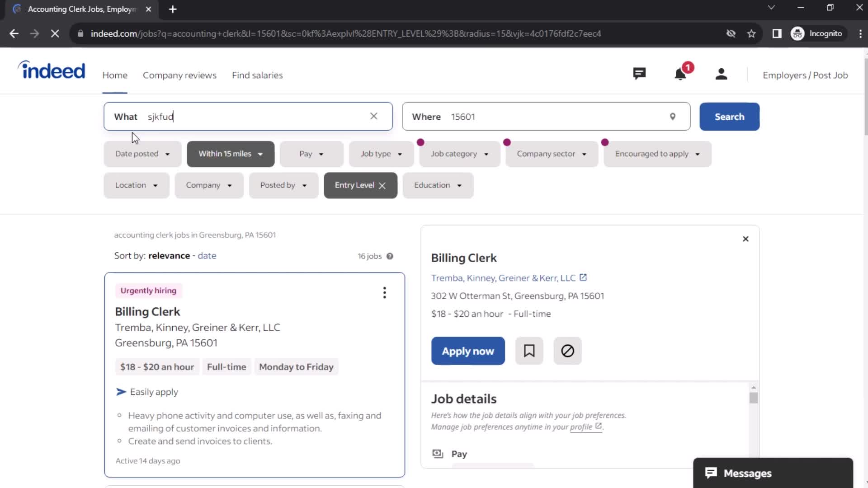Expand the Education dropdown filter
Viewport: 868px width, 488px height.
[438, 185]
